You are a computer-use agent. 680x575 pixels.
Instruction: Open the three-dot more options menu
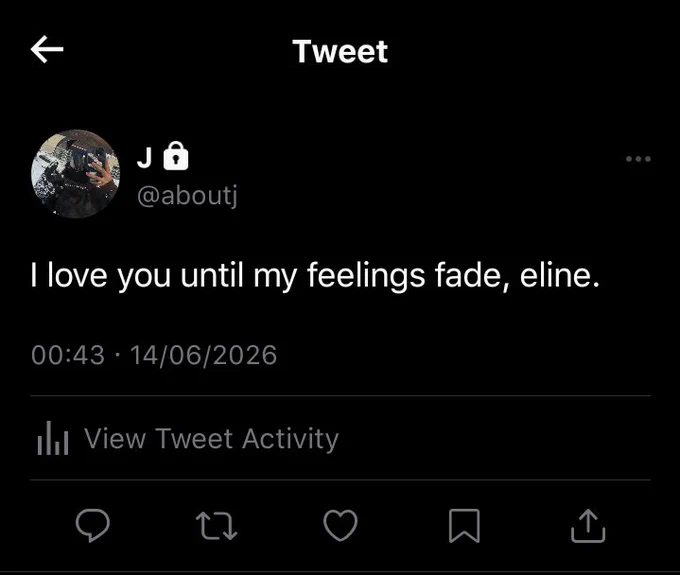pos(638,159)
